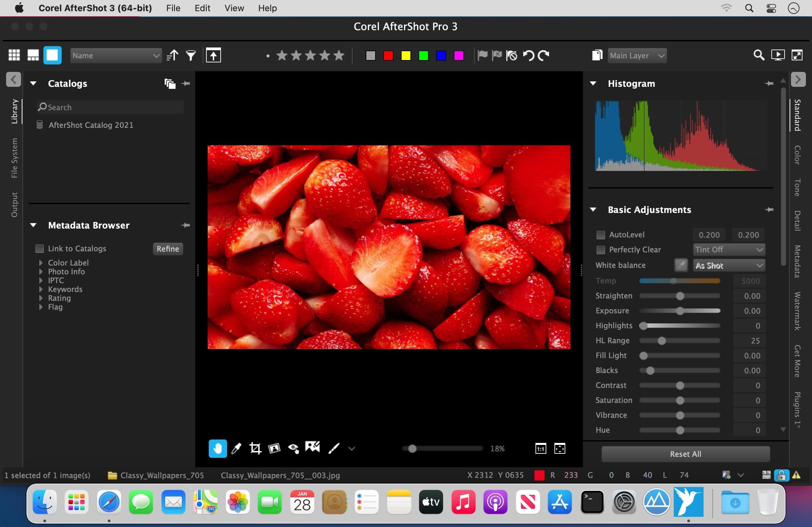Click the 1:1 zoom icon
This screenshot has width=812, height=527.
(x=541, y=448)
